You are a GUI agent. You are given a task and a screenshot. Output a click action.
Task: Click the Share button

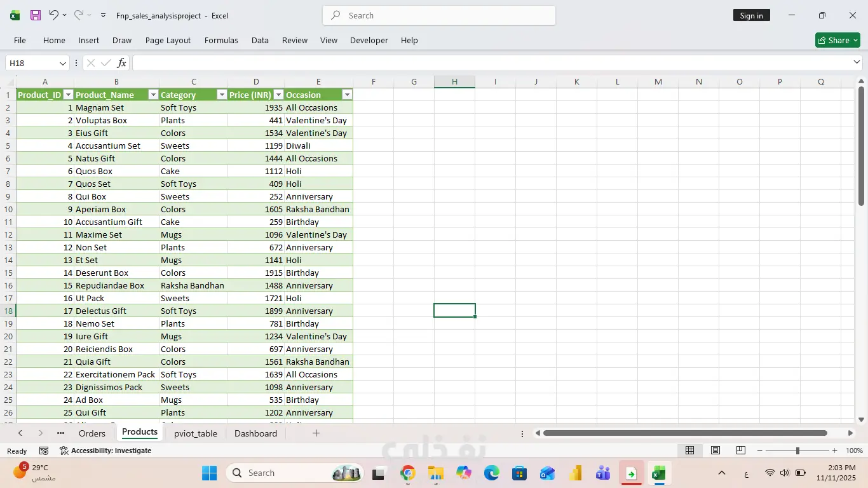click(837, 40)
